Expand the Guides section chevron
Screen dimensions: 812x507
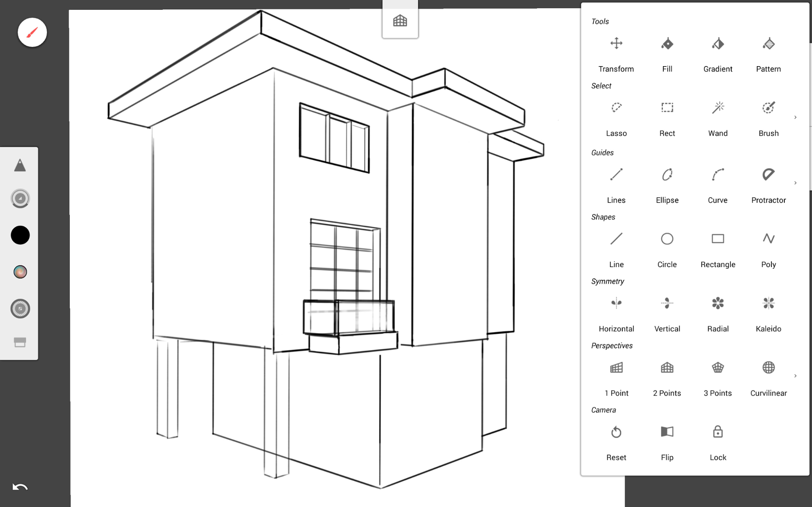pos(796,183)
